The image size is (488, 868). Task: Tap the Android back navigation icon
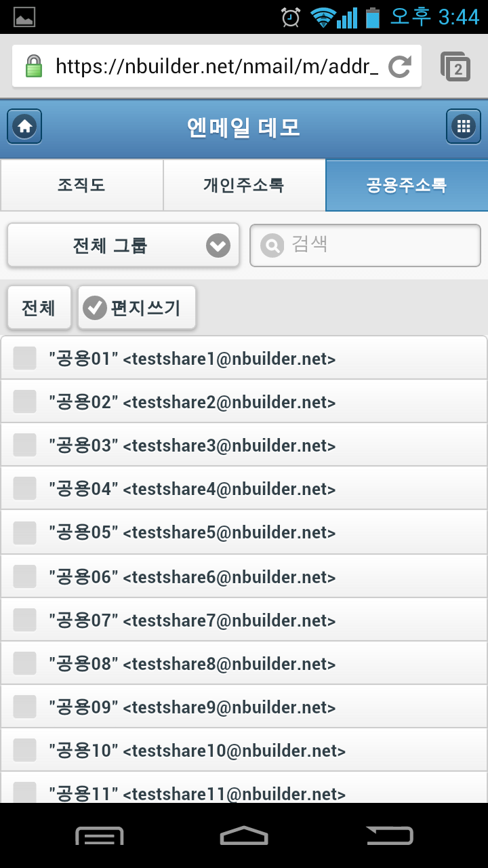pyautogui.click(x=390, y=835)
